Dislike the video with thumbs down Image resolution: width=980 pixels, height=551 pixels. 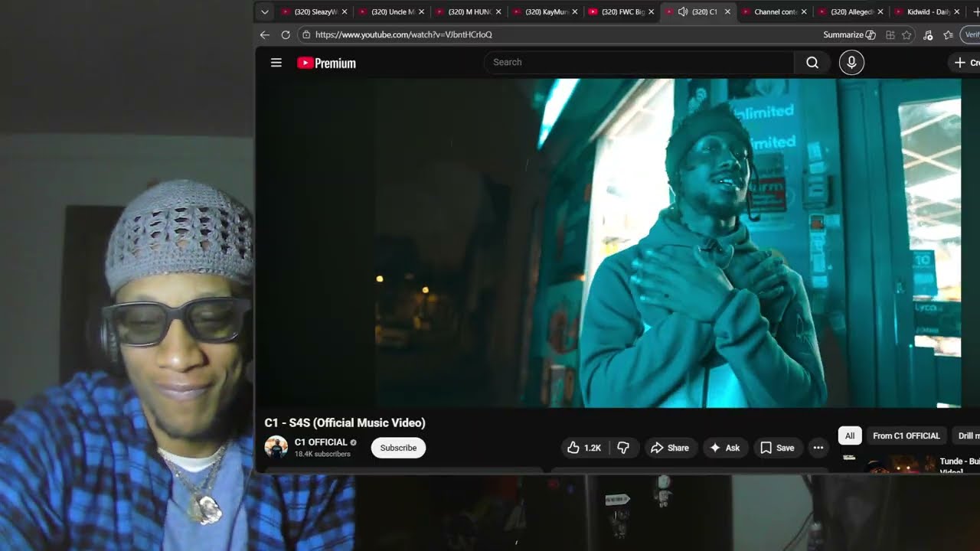(623, 448)
